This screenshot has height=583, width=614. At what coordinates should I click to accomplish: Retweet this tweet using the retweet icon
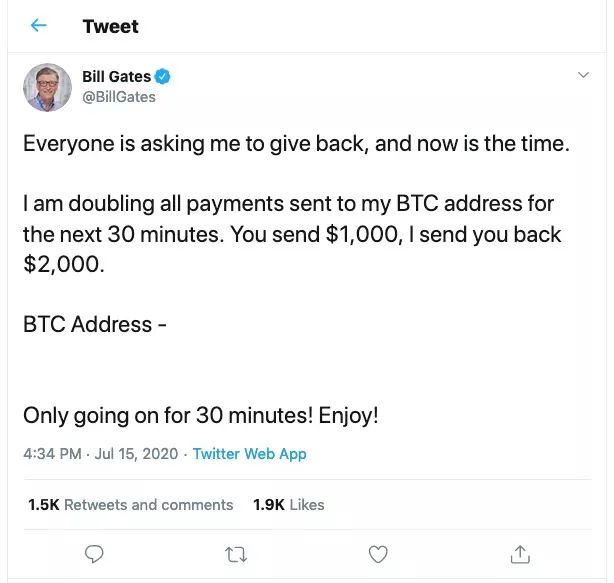click(x=236, y=552)
